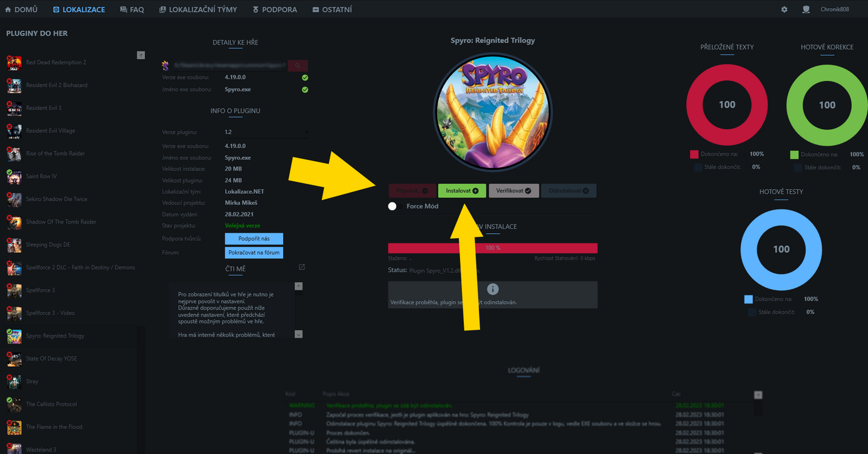
Task: Open Resident Evil Village game icon
Action: [x=14, y=131]
